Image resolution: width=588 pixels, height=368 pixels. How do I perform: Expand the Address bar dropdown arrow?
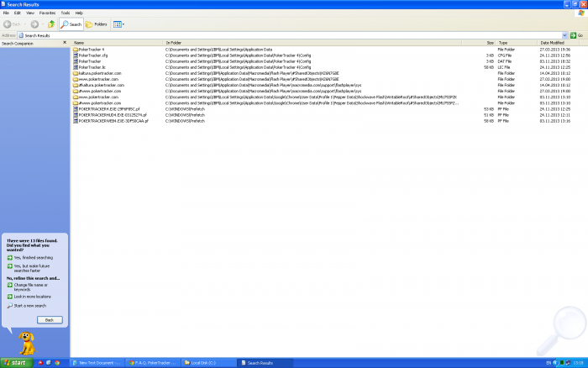point(564,35)
